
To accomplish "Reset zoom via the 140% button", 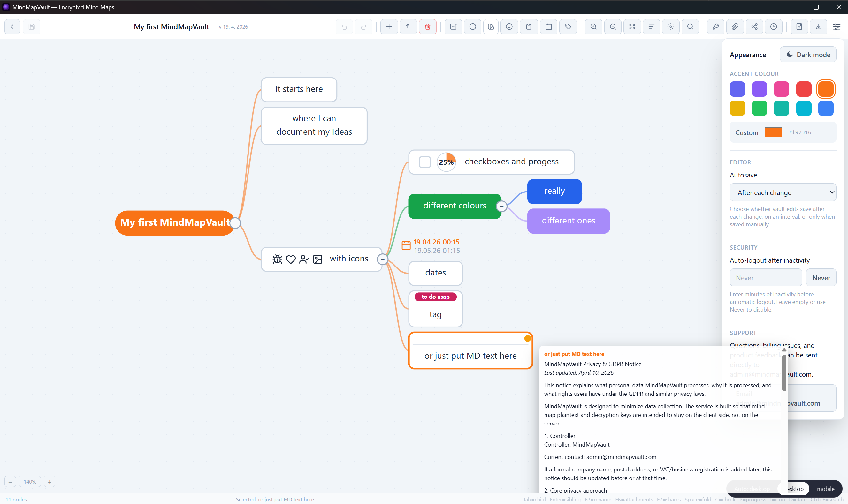I will [x=30, y=482].
